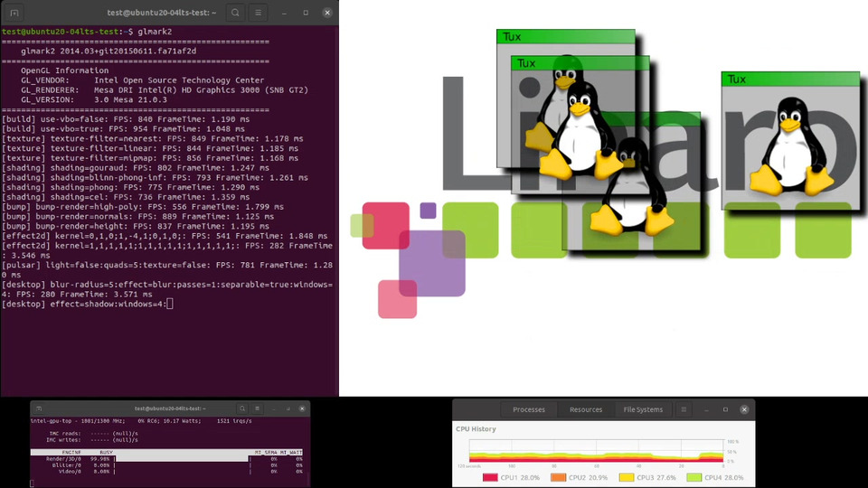The image size is (868, 488).
Task: Click the 'texture-filter=linear' result line
Action: click(x=150, y=148)
